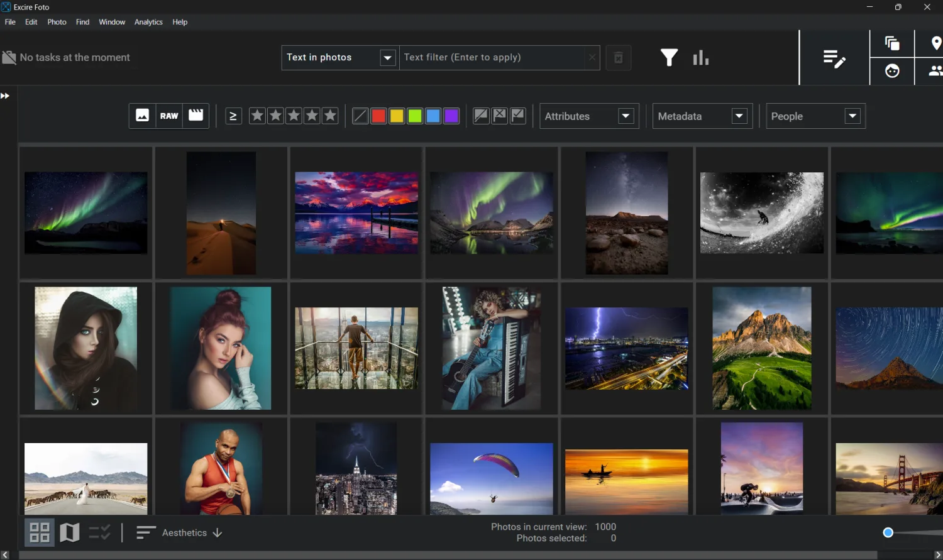Screen dimensions: 943x560
Task: Click the sort lines icon near Aesthetics
Action: click(146, 532)
